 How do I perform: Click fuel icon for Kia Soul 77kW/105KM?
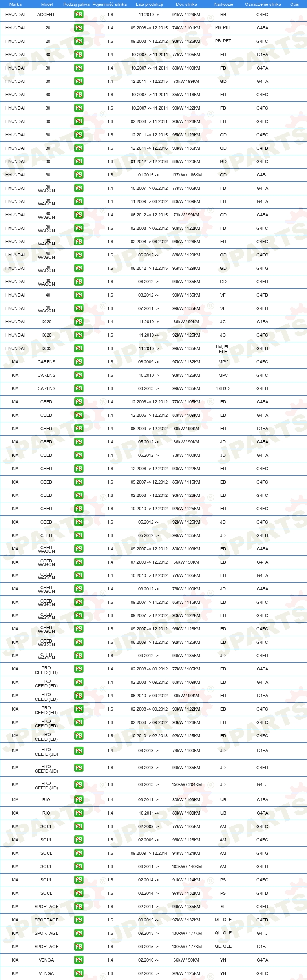point(79,826)
